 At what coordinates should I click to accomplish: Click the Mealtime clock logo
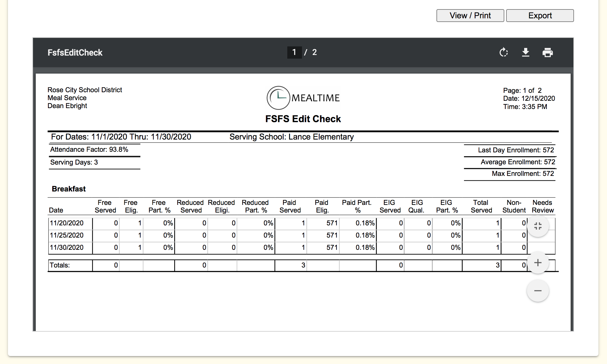pyautogui.click(x=278, y=98)
